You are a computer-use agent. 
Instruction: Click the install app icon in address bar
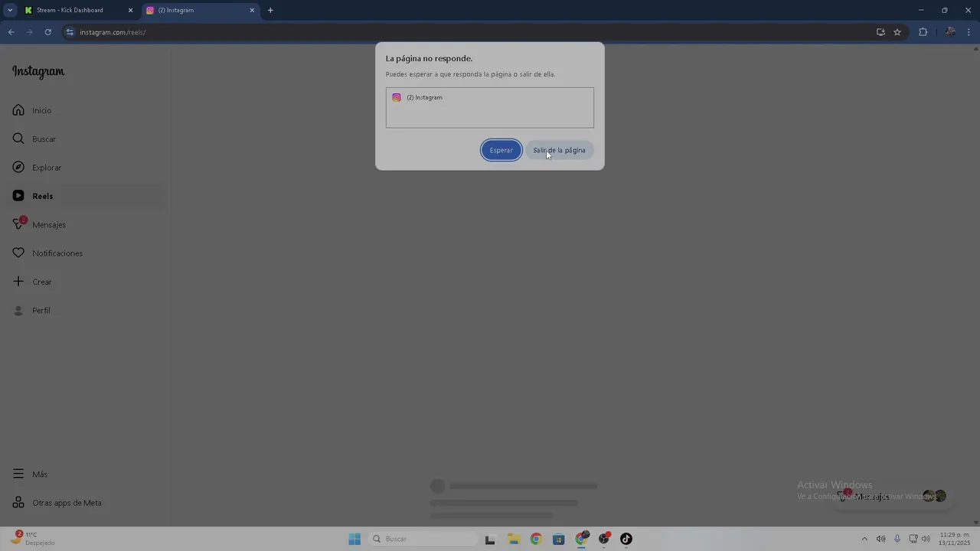pos(880,32)
